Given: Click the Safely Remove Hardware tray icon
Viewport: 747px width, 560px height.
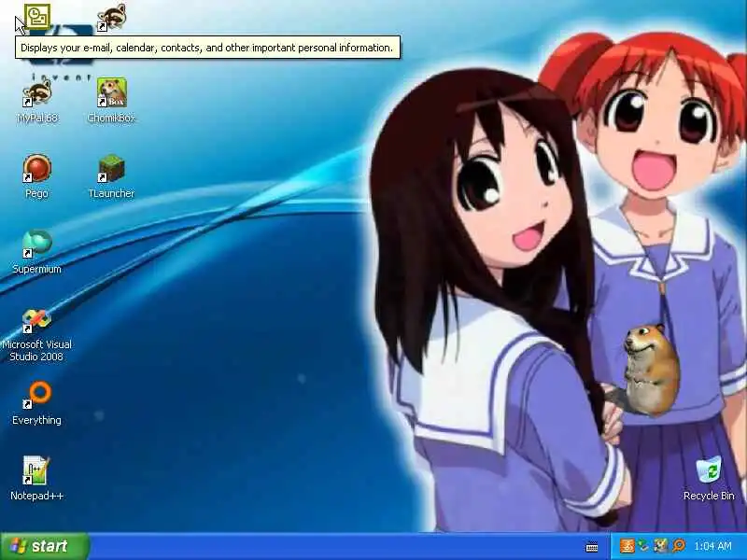Looking at the screenshot, I should (643, 546).
